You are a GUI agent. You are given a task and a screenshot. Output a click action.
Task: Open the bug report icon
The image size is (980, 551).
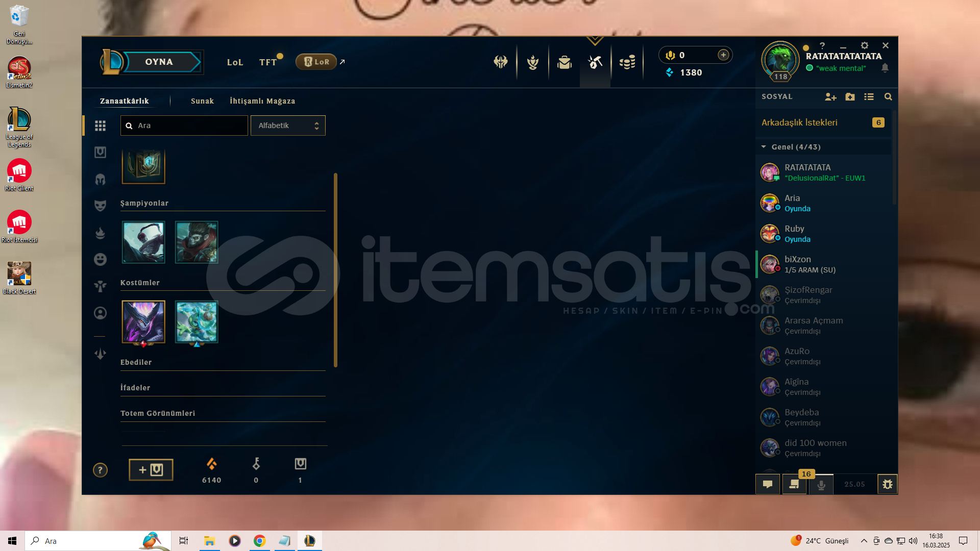coord(888,484)
